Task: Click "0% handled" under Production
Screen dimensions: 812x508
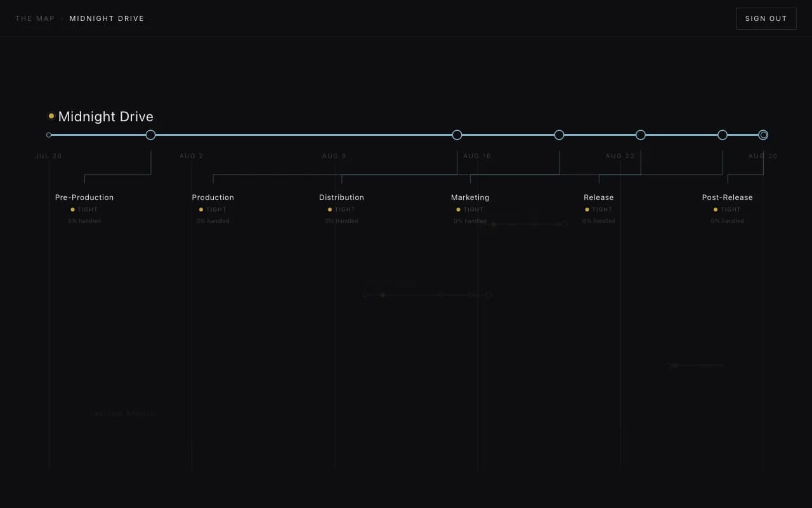Action: 213,221
